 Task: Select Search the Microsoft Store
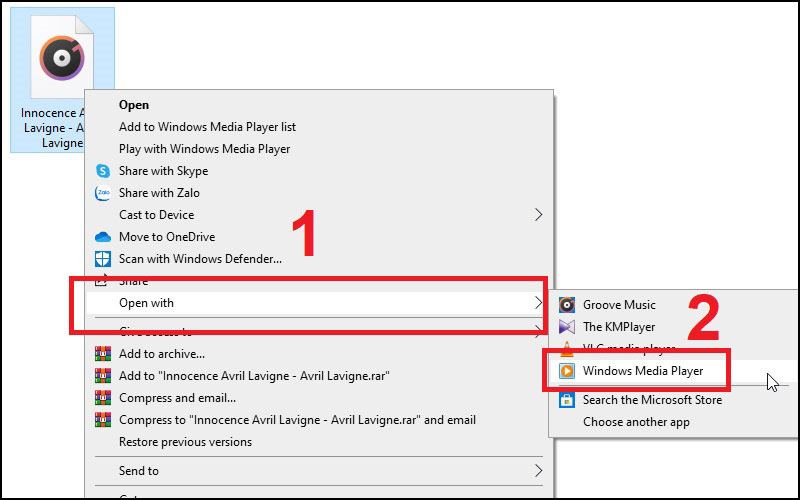(673, 399)
